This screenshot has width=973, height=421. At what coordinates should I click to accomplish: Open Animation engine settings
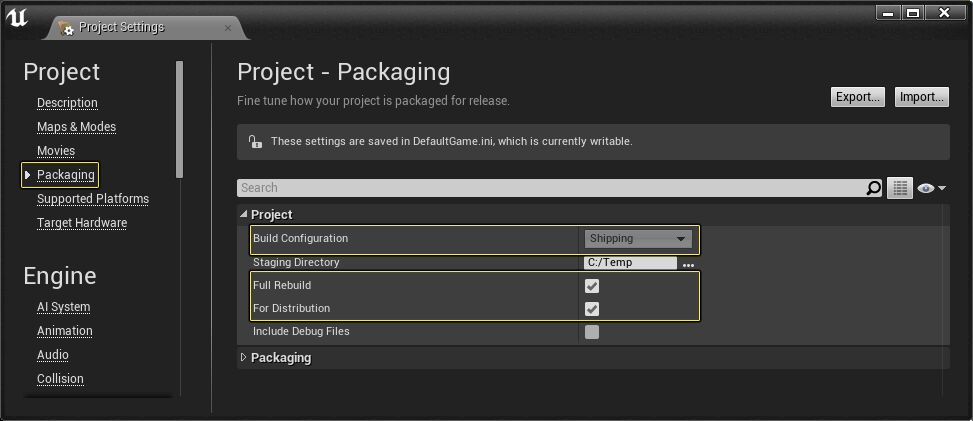(x=65, y=331)
